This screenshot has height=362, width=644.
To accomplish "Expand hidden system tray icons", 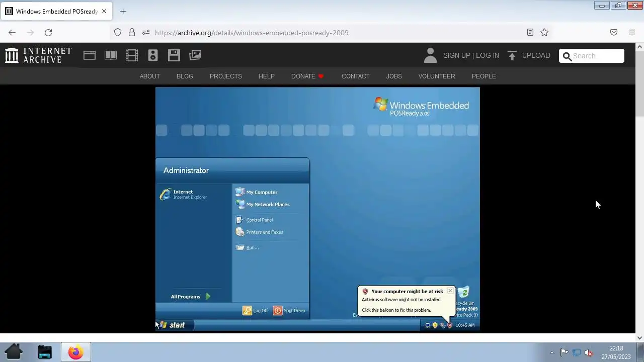I will click(552, 352).
